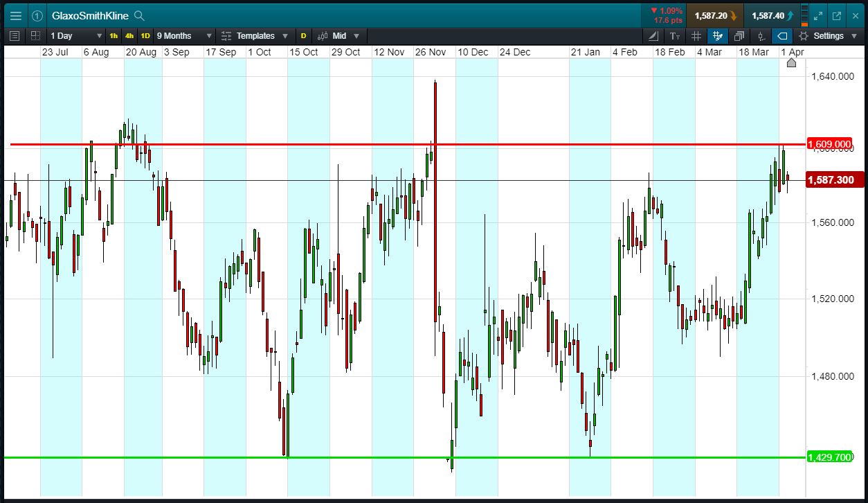868x503 pixels.
Task: Click the 1 Apr date label
Action: pos(793,52)
